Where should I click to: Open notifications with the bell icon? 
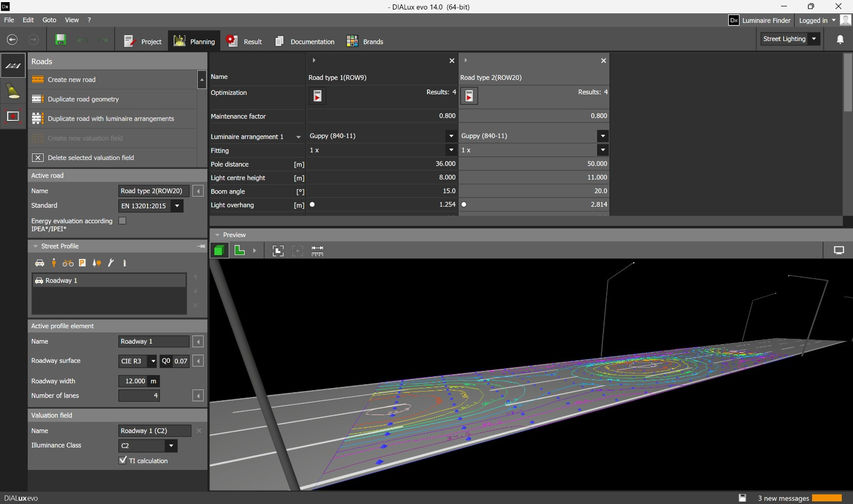pyautogui.click(x=840, y=39)
